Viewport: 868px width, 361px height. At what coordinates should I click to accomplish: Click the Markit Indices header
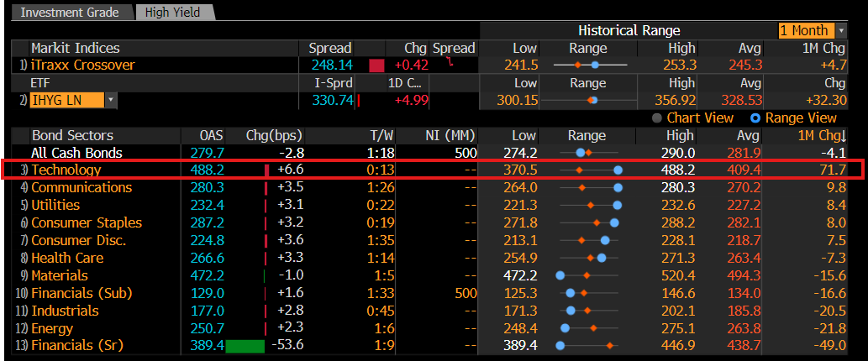click(x=76, y=48)
